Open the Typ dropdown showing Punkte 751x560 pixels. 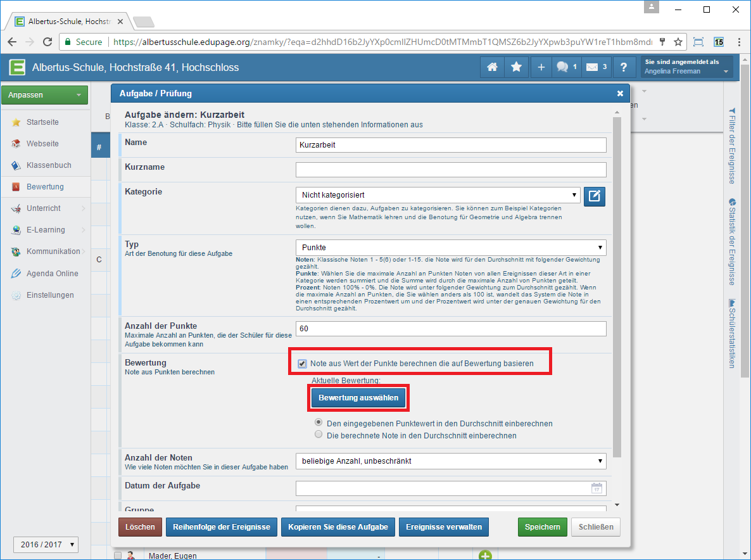point(451,248)
